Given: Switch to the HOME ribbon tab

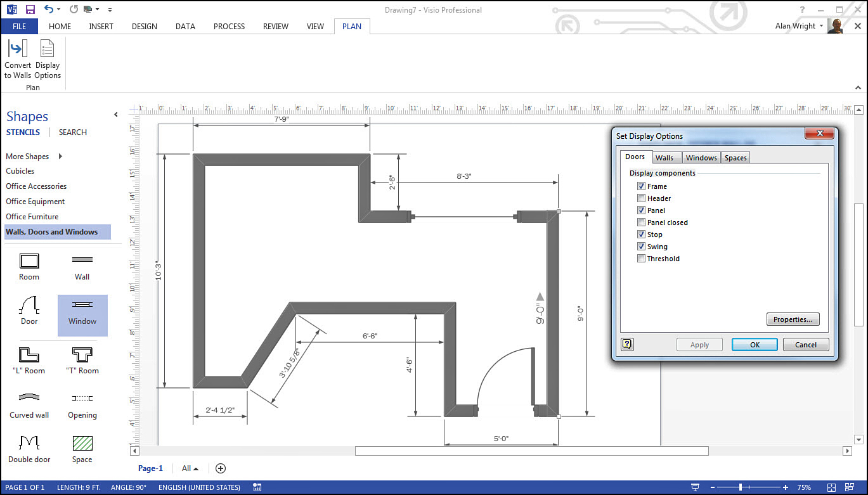Looking at the screenshot, I should pos(60,26).
